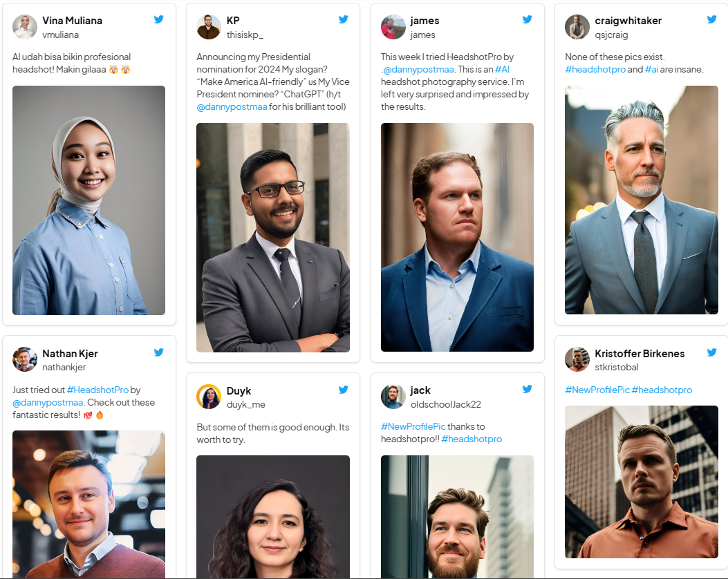Click Vina Muliana's profile avatar
Screen dimensions: 728x579
(x=23, y=26)
